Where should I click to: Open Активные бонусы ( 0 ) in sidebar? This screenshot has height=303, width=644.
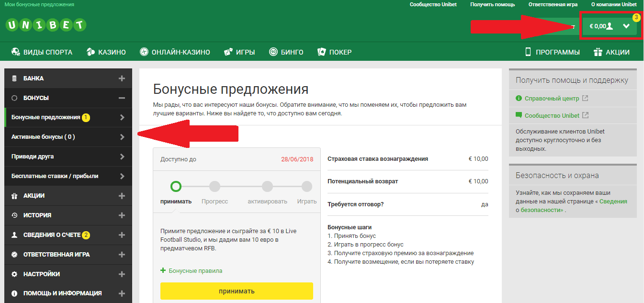tap(68, 137)
